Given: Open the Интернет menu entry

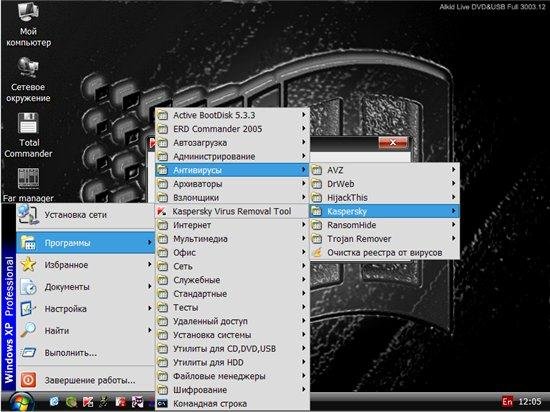Looking at the screenshot, I should coord(232,225).
